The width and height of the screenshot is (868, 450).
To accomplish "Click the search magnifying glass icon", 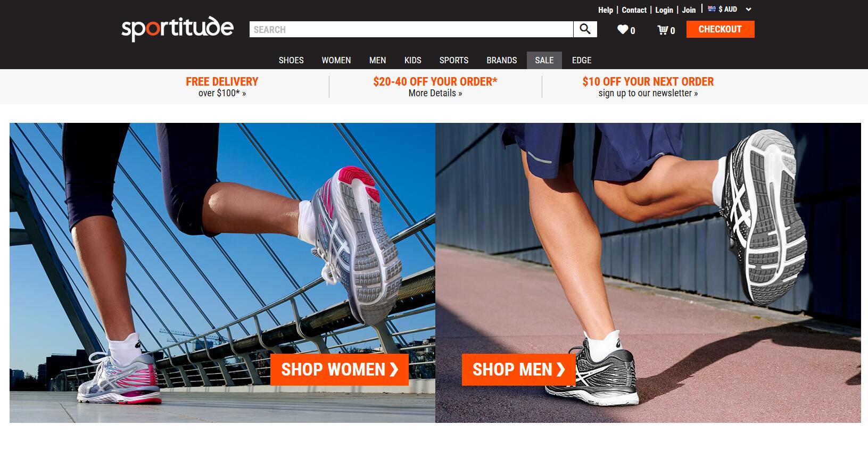I will pos(585,29).
